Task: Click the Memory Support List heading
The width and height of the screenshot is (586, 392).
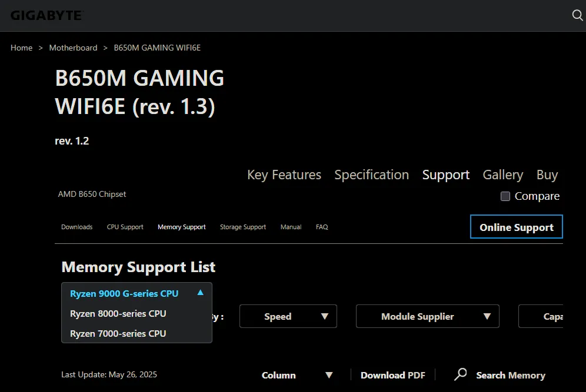Action: pos(138,267)
